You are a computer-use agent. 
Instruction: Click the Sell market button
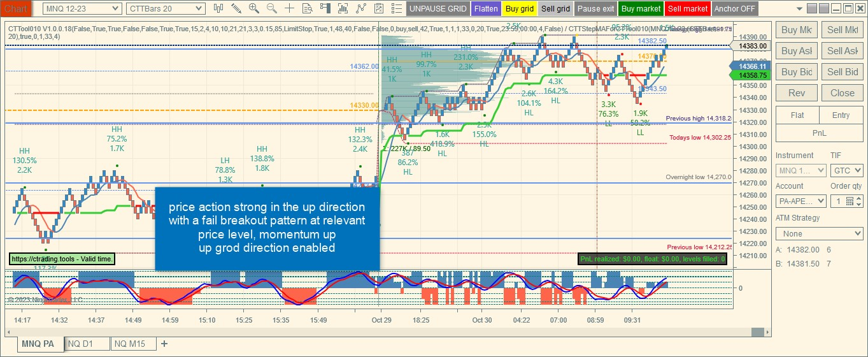[687, 9]
